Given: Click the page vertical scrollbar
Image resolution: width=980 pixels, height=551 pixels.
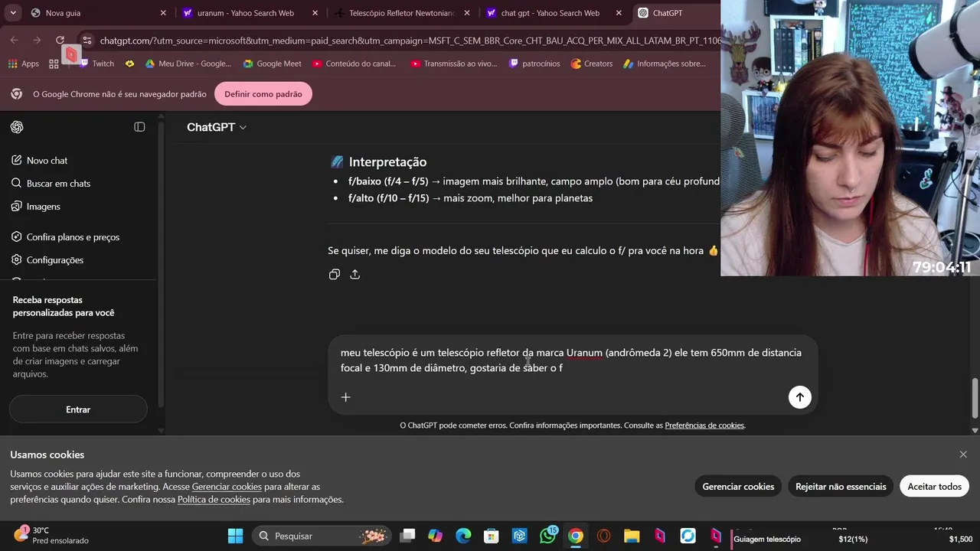Looking at the screenshot, I should 975,398.
